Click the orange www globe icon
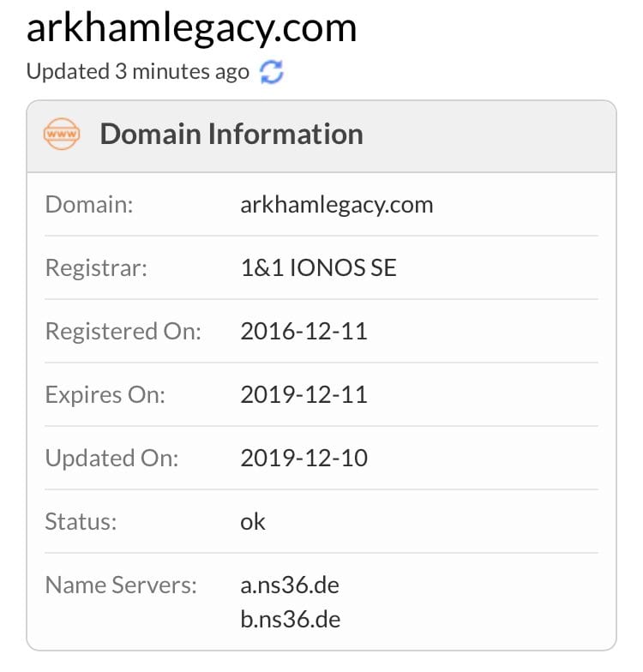Screen dimensions: 643x672 click(62, 135)
